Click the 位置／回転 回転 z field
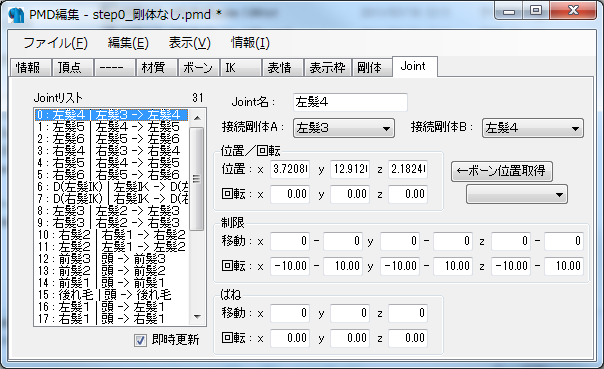This screenshot has width=604, height=369. click(408, 194)
